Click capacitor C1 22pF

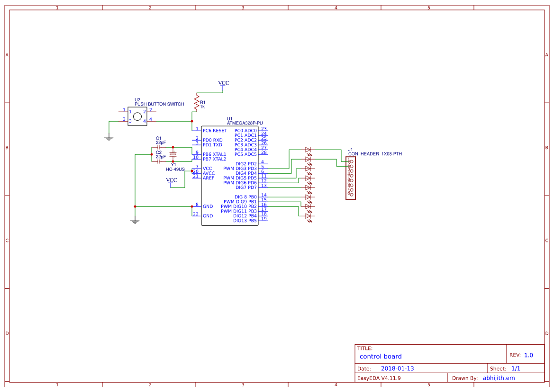[158, 148]
